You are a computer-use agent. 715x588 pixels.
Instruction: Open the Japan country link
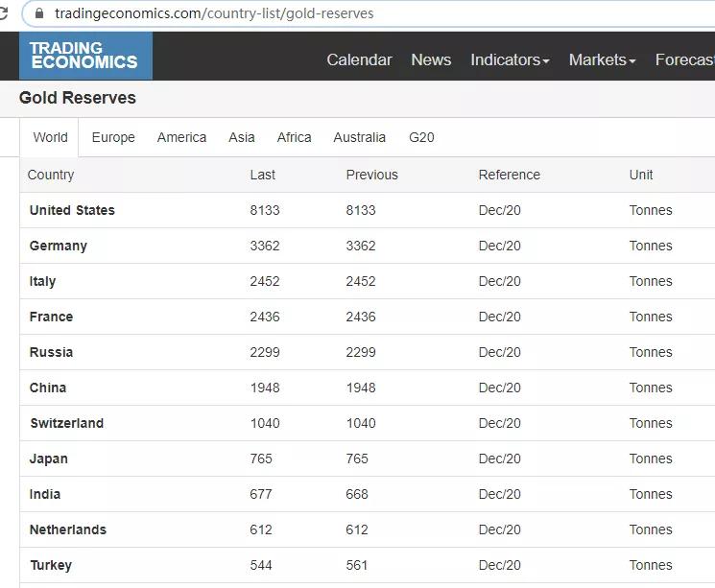(48, 459)
